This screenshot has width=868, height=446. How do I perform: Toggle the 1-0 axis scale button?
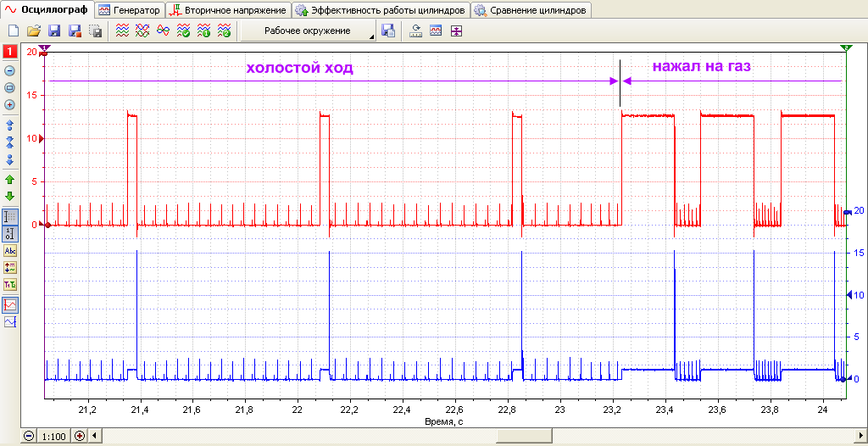(x=10, y=233)
